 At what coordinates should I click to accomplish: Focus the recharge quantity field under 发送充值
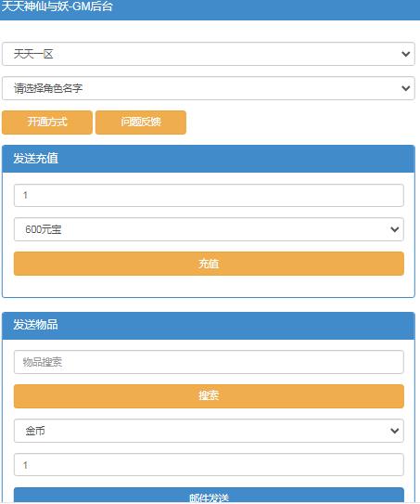tap(209, 196)
